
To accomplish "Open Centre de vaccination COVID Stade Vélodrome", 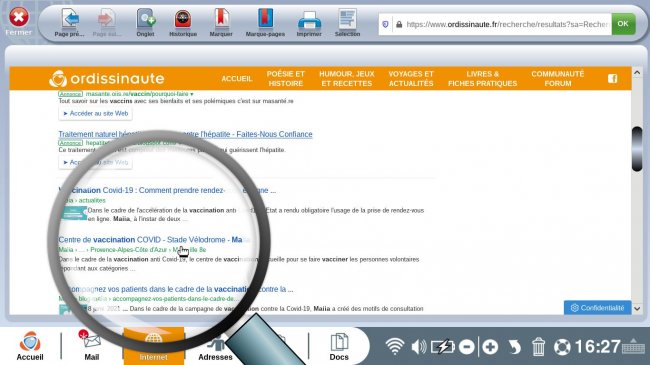I will pos(154,240).
